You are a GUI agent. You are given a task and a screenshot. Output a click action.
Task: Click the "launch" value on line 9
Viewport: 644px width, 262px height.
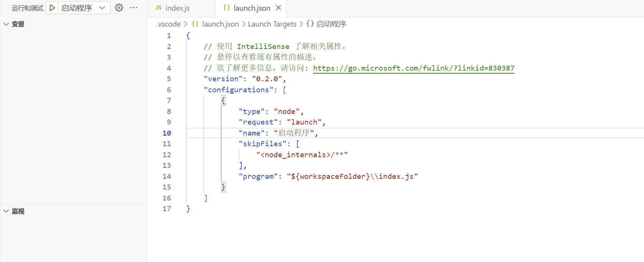pyautogui.click(x=304, y=122)
